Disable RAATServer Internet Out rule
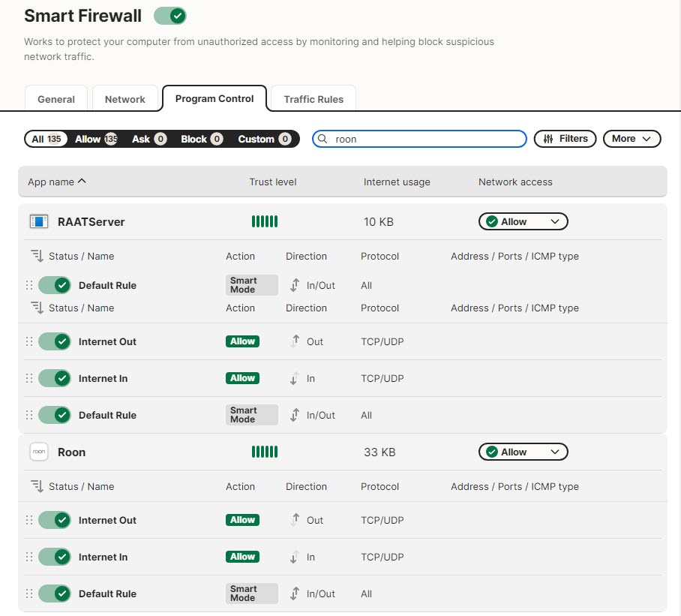This screenshot has width=681, height=616. [54, 341]
